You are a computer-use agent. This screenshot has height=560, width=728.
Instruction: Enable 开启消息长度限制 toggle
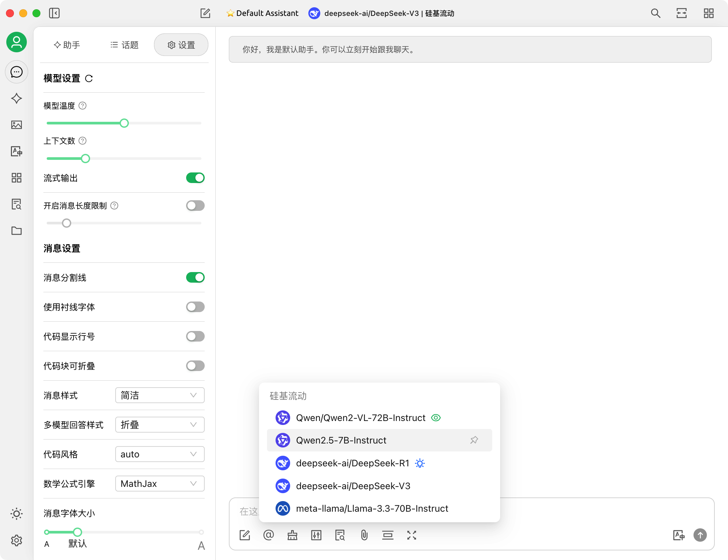[x=195, y=206]
